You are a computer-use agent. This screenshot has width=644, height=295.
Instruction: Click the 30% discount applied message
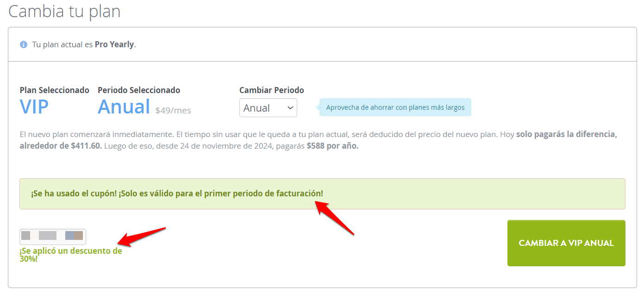71,255
